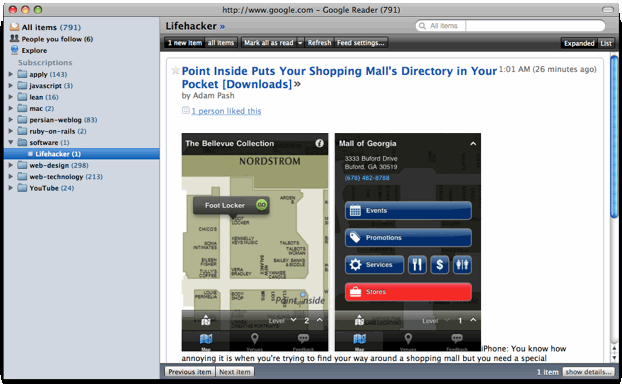
Task: Click the YouTube folder icon
Action: click(22, 188)
